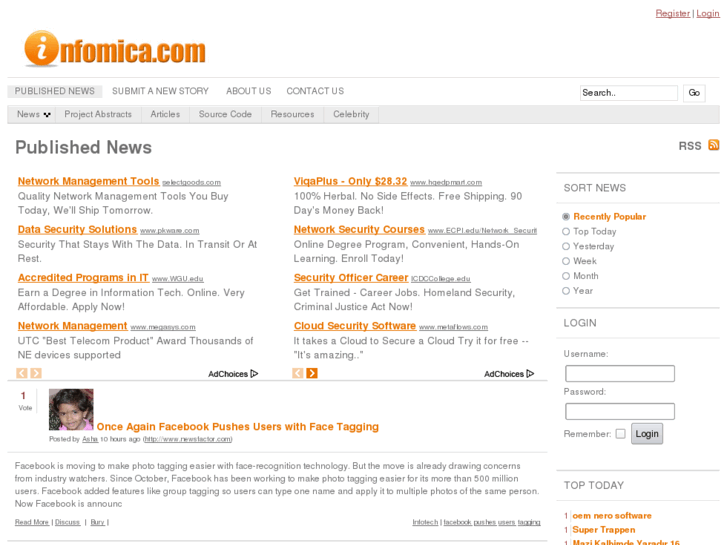Open Articles category

coord(165,114)
